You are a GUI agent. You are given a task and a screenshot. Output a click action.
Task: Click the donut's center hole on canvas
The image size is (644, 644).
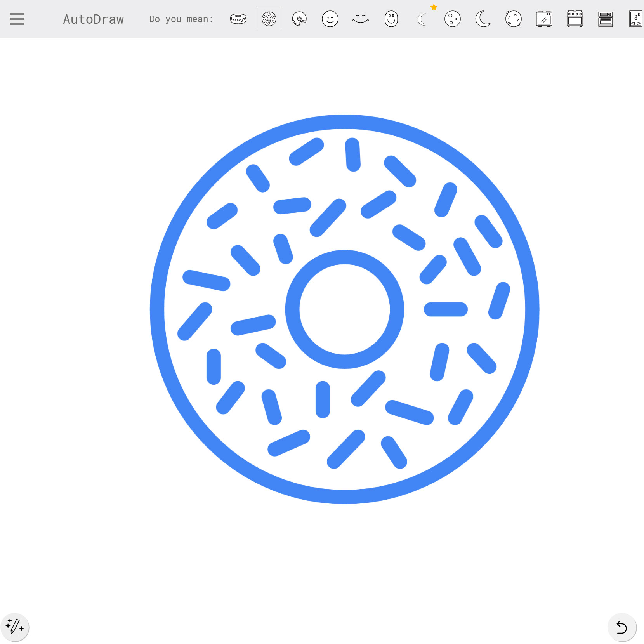click(344, 309)
